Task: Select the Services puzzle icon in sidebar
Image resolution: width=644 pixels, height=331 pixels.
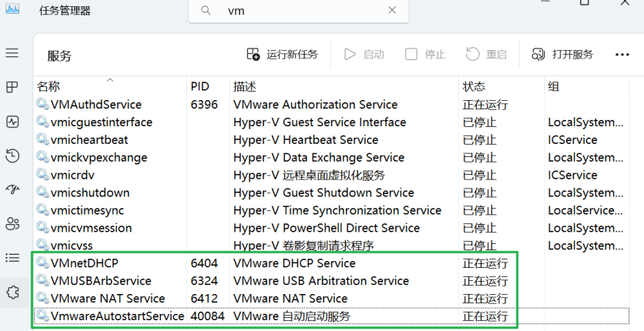Action: [x=13, y=292]
